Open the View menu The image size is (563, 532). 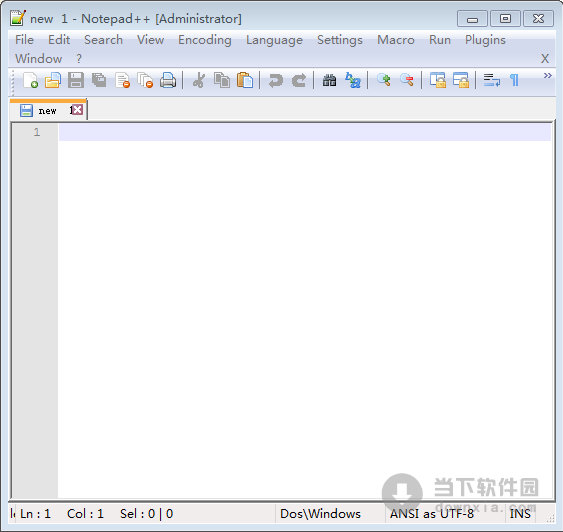coord(150,39)
